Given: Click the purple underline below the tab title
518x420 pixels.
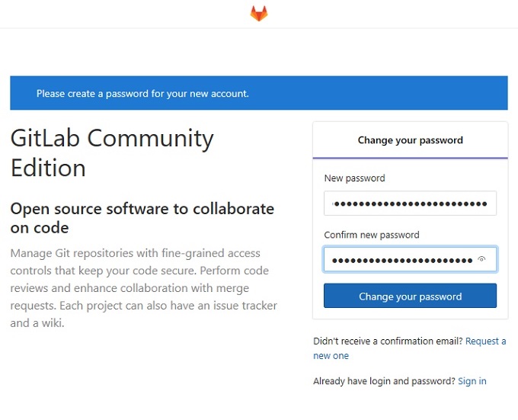Looking at the screenshot, I should [410, 158].
